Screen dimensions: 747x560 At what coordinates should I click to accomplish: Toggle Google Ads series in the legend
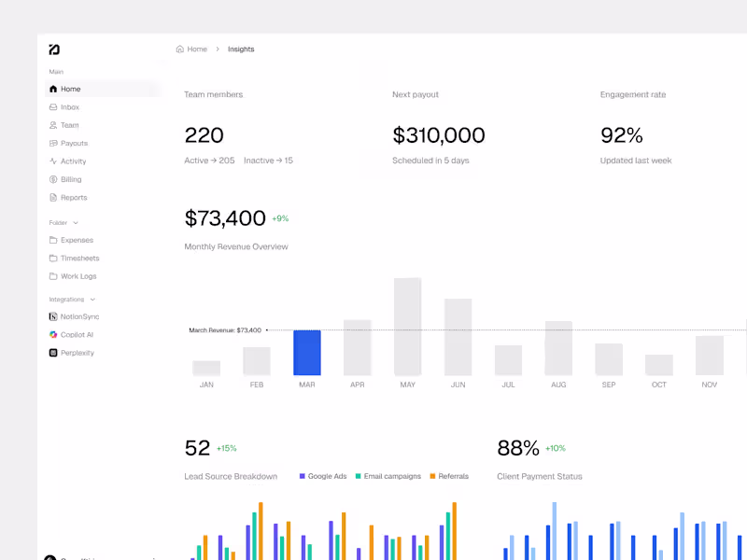pos(322,476)
